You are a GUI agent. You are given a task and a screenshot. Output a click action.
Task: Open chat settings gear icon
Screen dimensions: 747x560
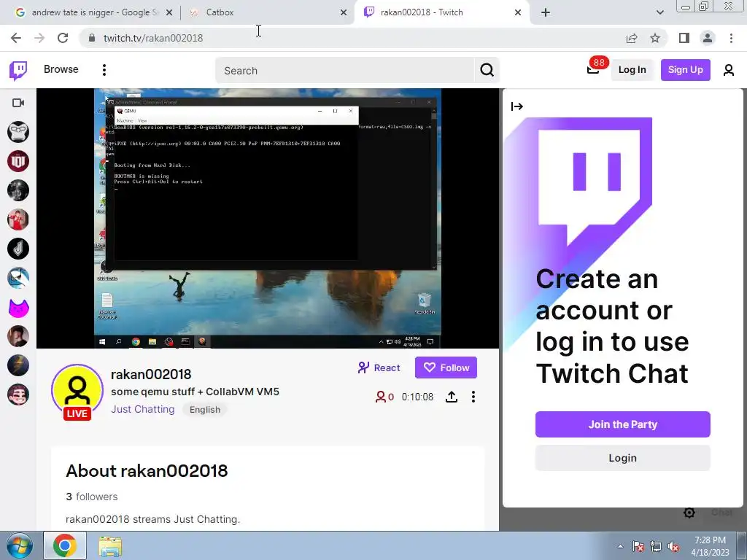(689, 513)
